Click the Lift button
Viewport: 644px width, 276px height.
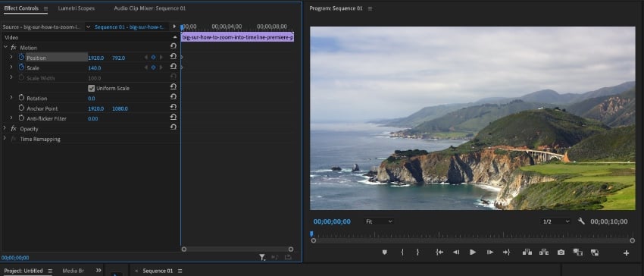click(527, 252)
